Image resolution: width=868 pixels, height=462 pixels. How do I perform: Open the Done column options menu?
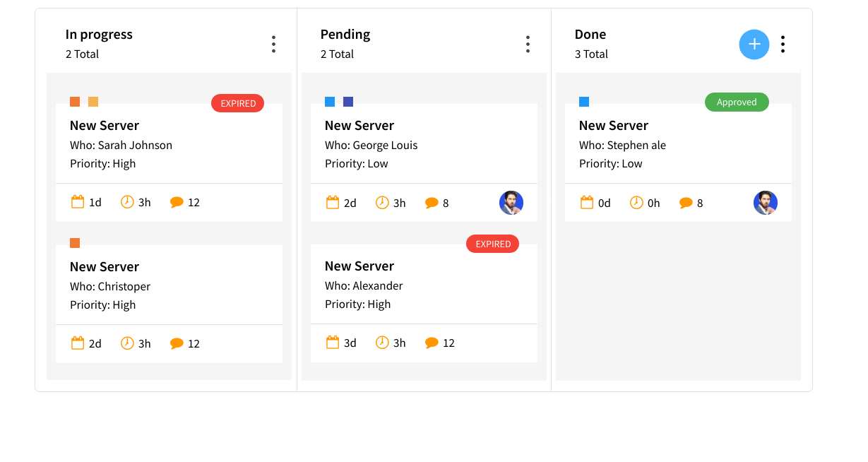[x=783, y=43]
